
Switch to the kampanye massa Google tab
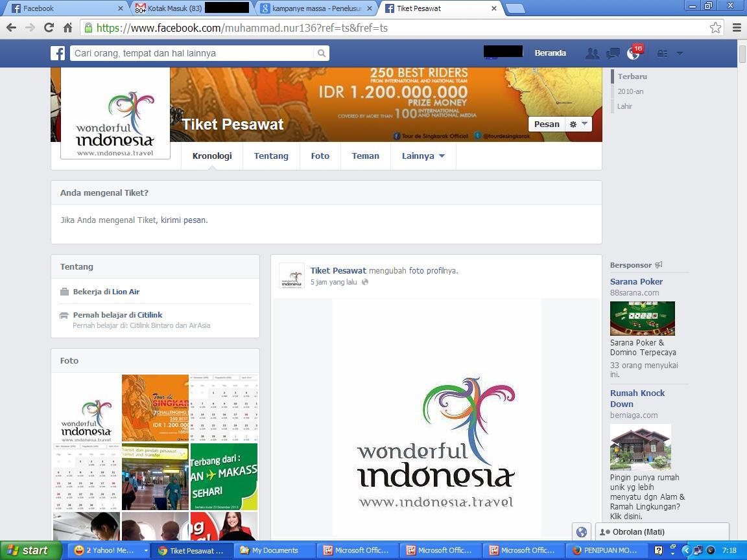click(x=316, y=8)
